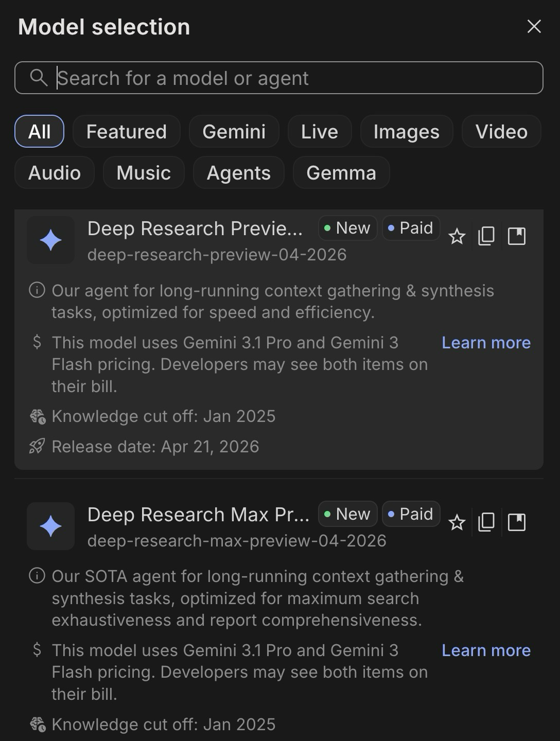Click Knowledge cut off text in Deep Research Max
Screen dimensions: 560x741
coord(164,725)
